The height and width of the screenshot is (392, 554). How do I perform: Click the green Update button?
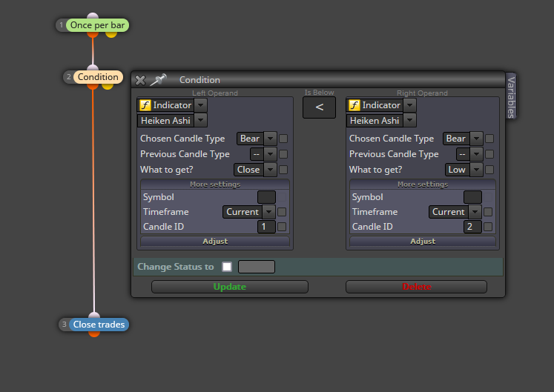coord(230,287)
